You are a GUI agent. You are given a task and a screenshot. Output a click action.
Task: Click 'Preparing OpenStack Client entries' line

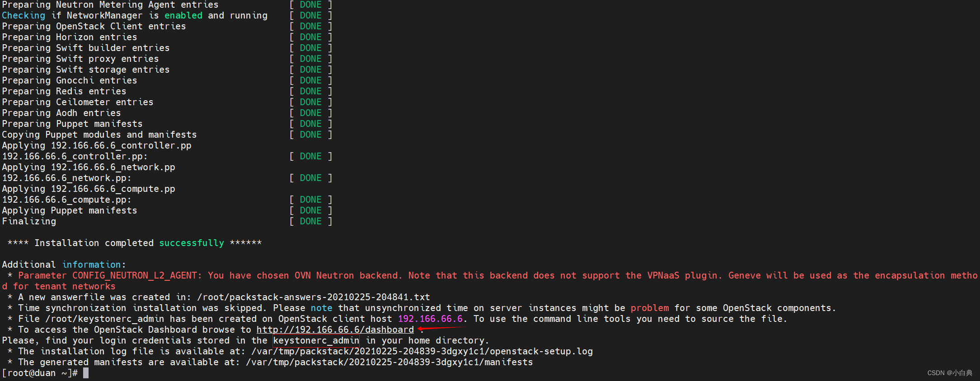coord(94,26)
